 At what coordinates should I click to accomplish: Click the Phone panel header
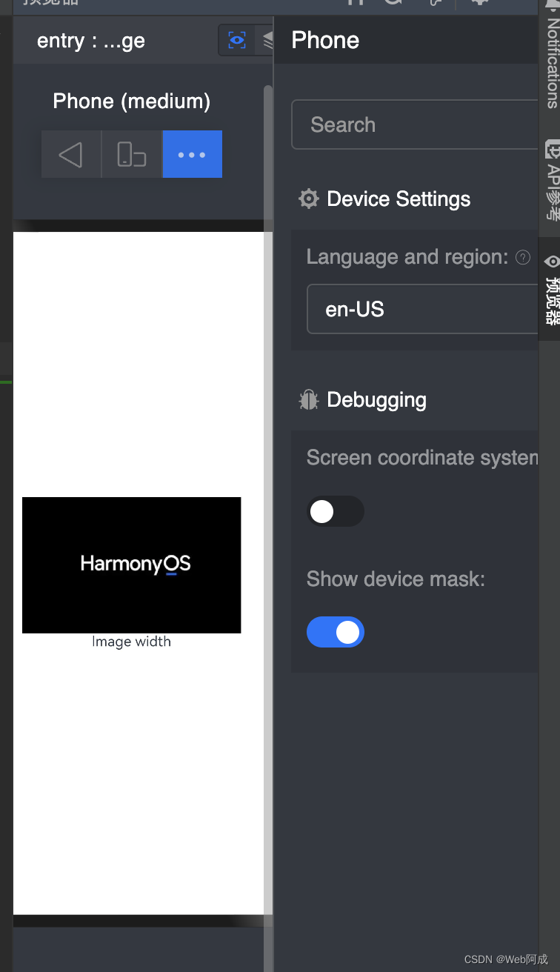pyautogui.click(x=325, y=40)
